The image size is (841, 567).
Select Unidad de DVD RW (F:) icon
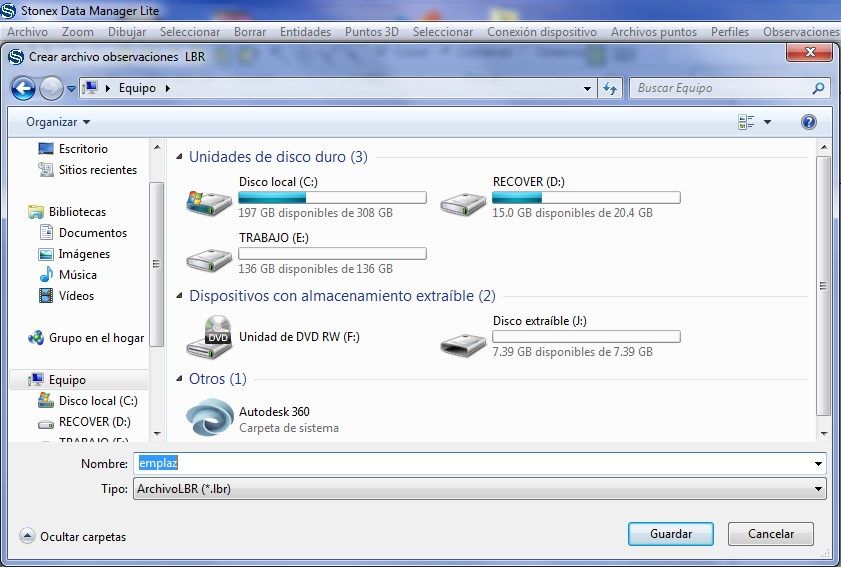click(x=209, y=337)
